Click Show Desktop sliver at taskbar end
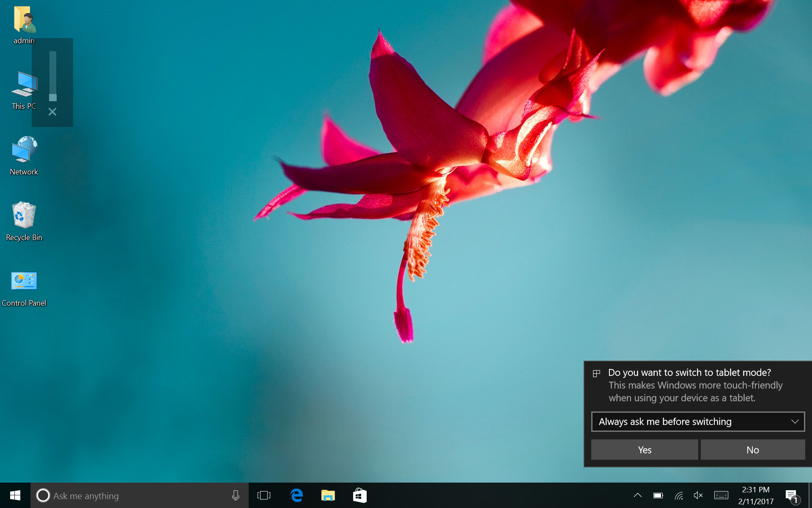Screen dimensions: 812x508 (x=810, y=495)
